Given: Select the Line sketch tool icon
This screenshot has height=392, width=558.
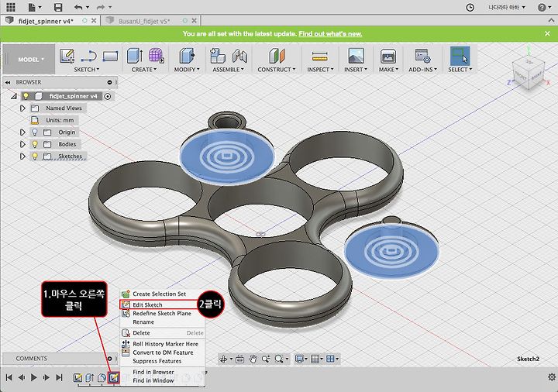Looking at the screenshot, I should pos(88,57).
